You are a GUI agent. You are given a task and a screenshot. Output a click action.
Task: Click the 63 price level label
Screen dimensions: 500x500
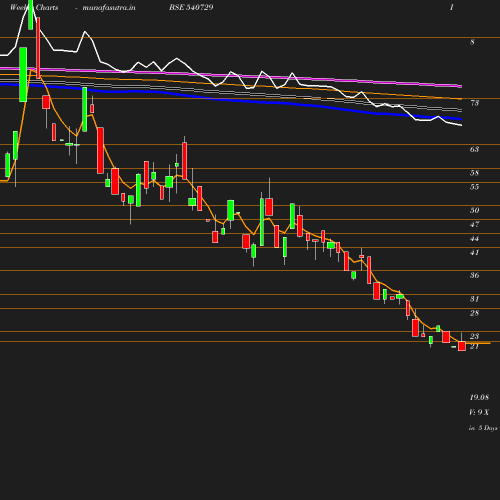[474, 149]
